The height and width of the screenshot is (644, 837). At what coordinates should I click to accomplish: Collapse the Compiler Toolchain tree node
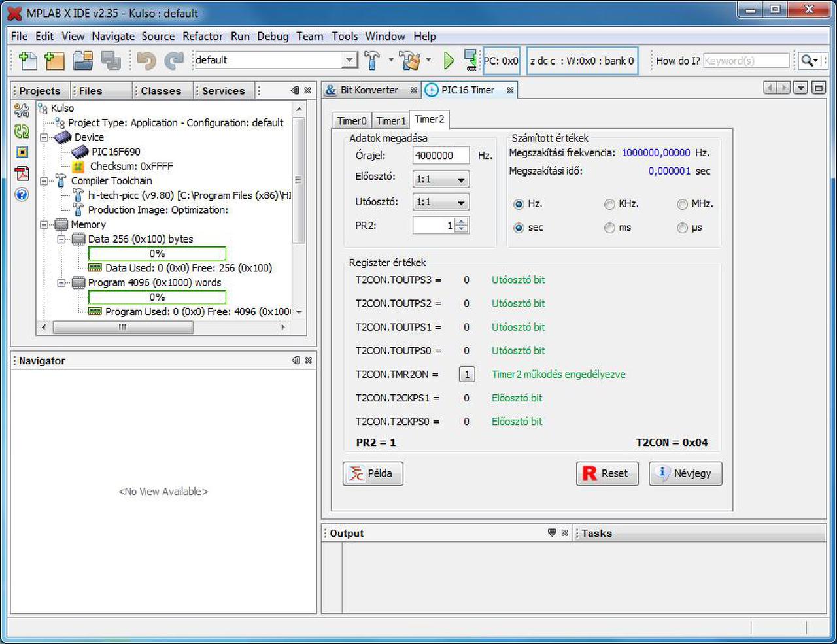pos(44,181)
